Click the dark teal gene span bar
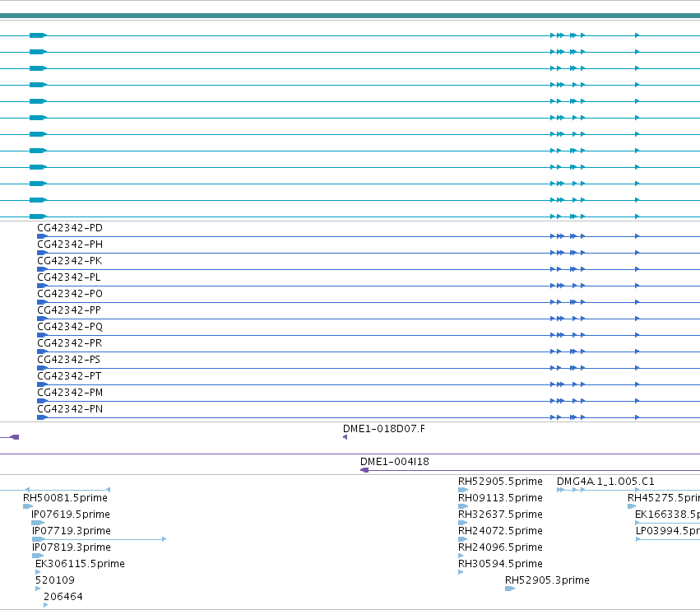Viewport: 700px width, 610px height. coord(350,16)
